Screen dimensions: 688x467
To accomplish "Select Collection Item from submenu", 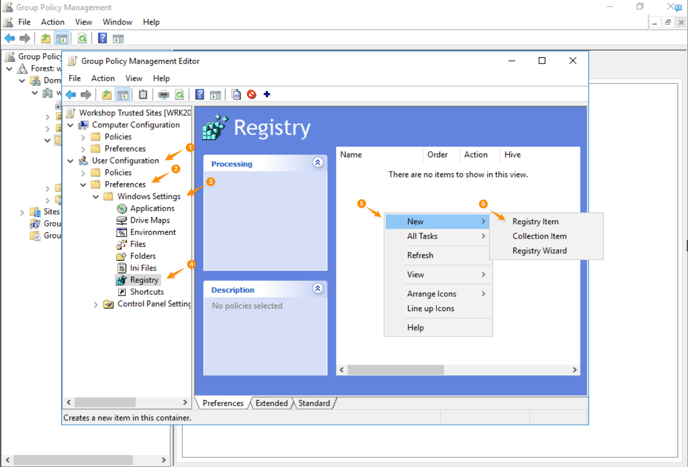I will click(546, 236).
